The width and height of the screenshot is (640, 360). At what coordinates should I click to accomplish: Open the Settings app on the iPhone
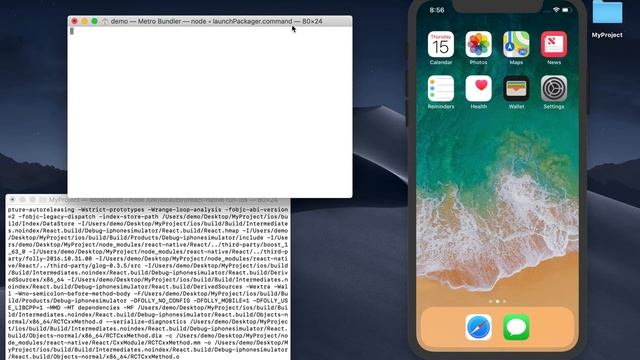554,88
